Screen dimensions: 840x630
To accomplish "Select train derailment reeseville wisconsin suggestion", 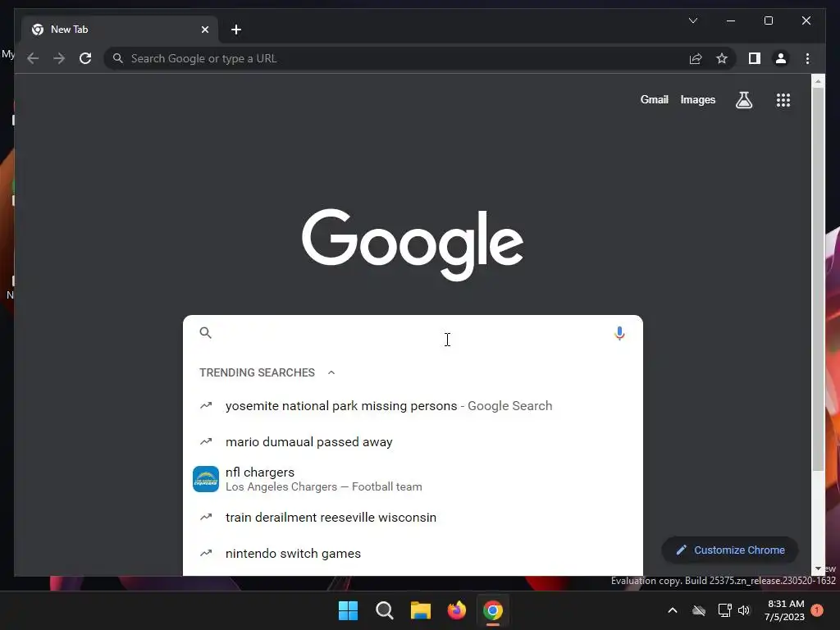I will click(x=413, y=518).
